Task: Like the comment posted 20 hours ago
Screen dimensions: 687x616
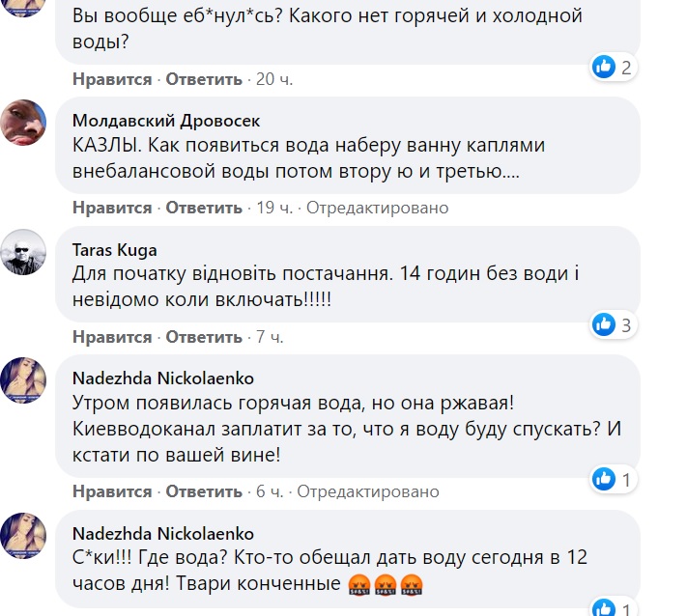Action: [112, 79]
